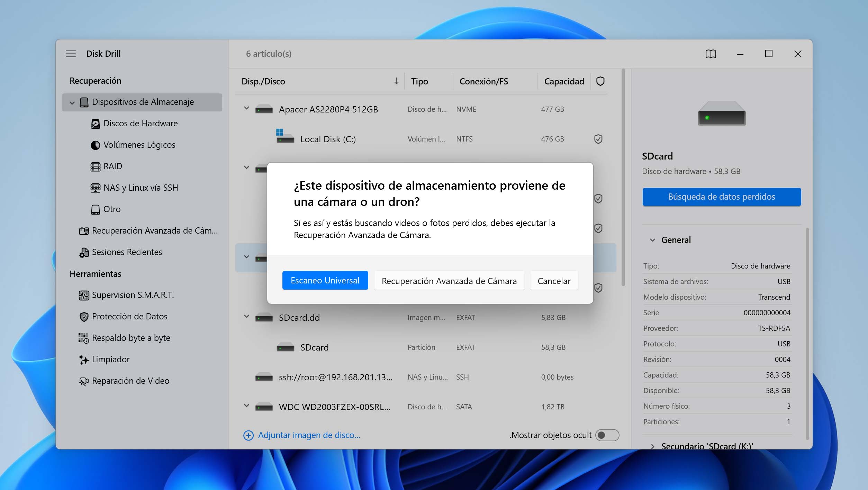Click the Respaldo byte a byte icon
The width and height of the screenshot is (868, 490).
point(84,338)
